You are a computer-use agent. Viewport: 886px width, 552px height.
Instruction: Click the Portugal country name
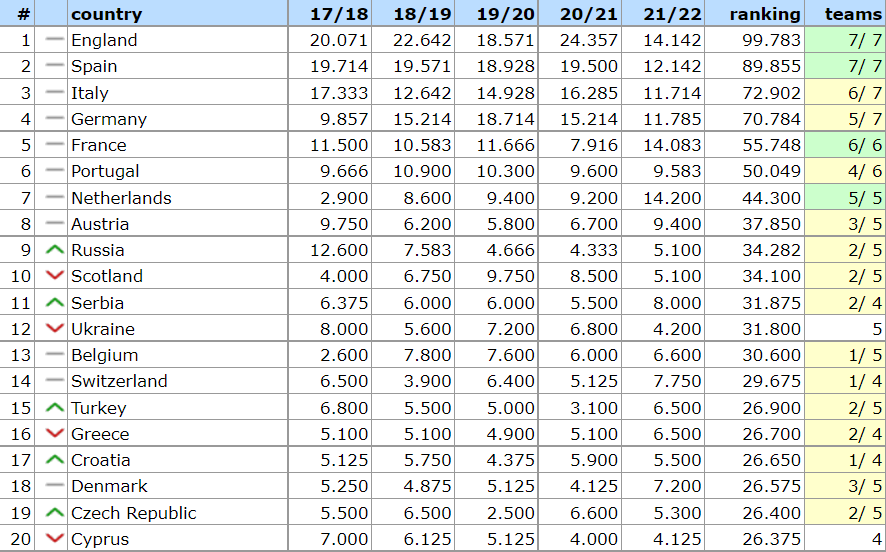(105, 171)
